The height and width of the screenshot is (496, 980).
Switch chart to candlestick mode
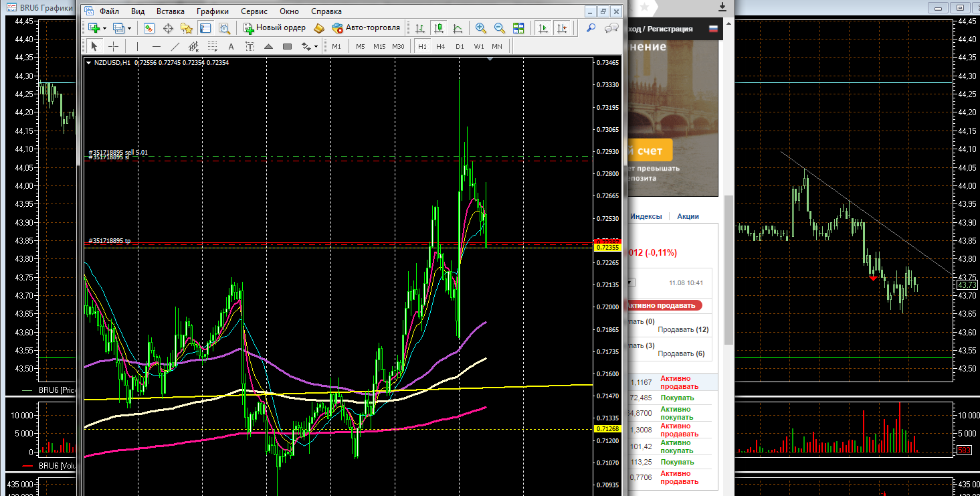(439, 27)
